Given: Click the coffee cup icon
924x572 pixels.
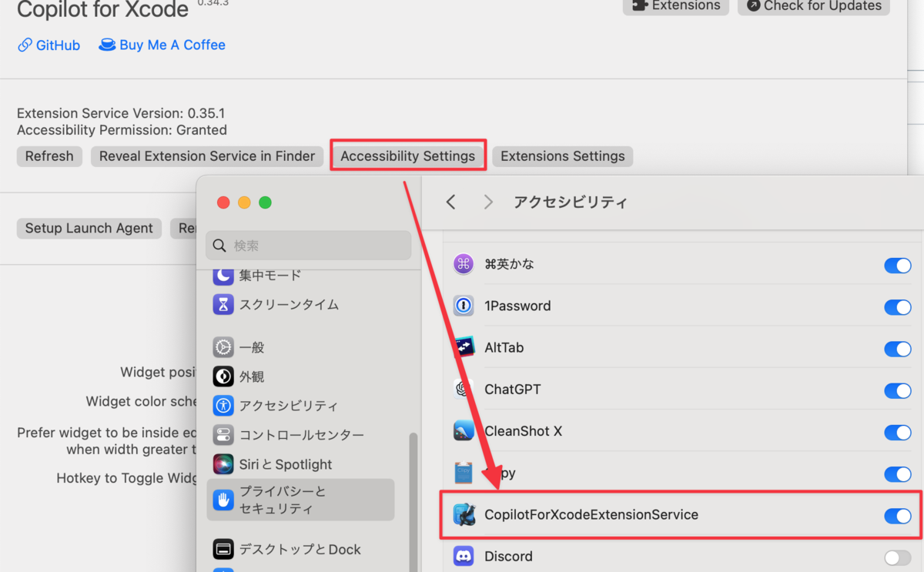Looking at the screenshot, I should (x=107, y=45).
